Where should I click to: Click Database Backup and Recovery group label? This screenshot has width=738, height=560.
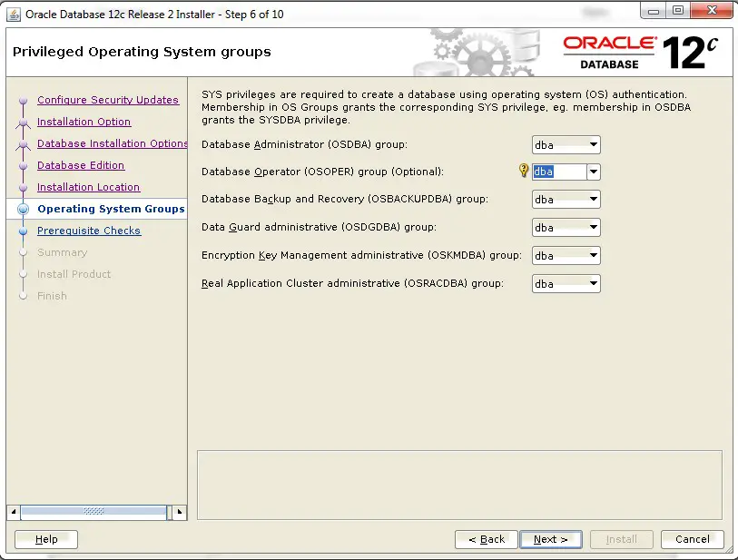tap(345, 199)
